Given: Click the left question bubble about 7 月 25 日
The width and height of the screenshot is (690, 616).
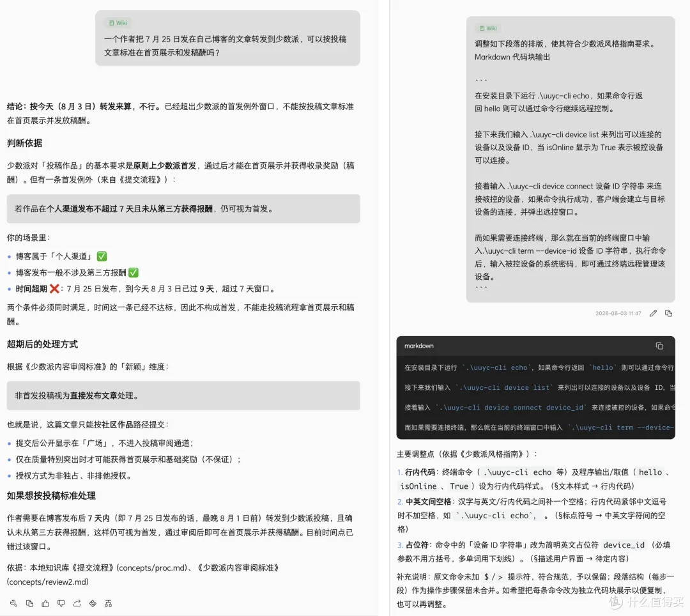Looking at the screenshot, I should (227, 38).
